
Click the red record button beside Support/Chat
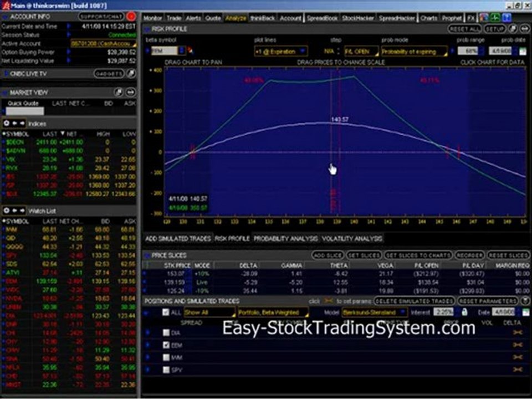[x=131, y=16]
